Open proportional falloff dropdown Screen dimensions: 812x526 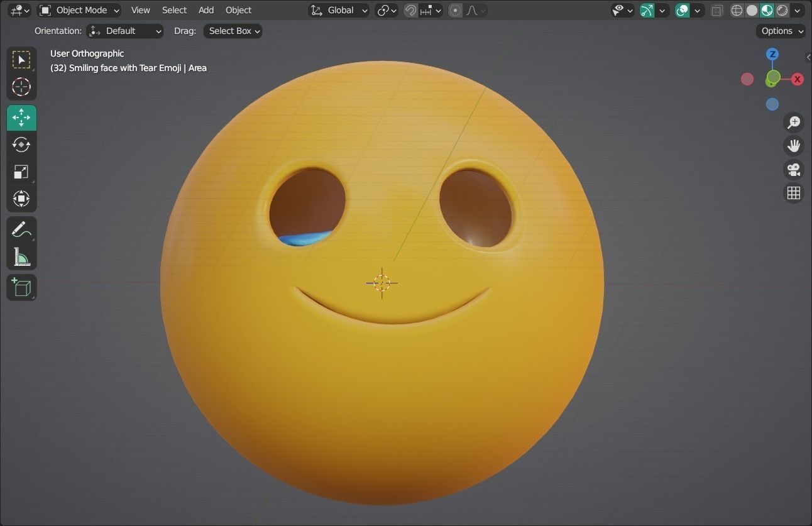[x=475, y=10]
